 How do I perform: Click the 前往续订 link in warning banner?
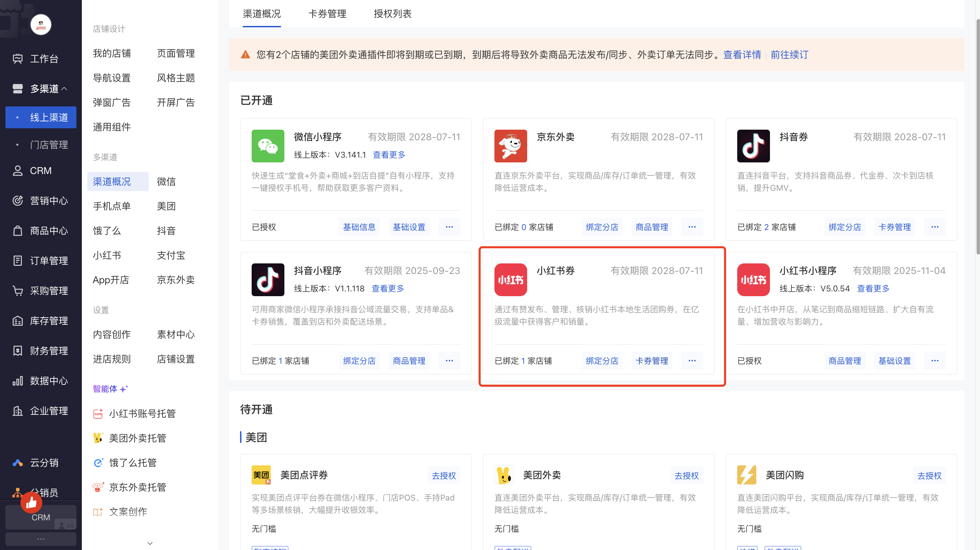pos(789,55)
